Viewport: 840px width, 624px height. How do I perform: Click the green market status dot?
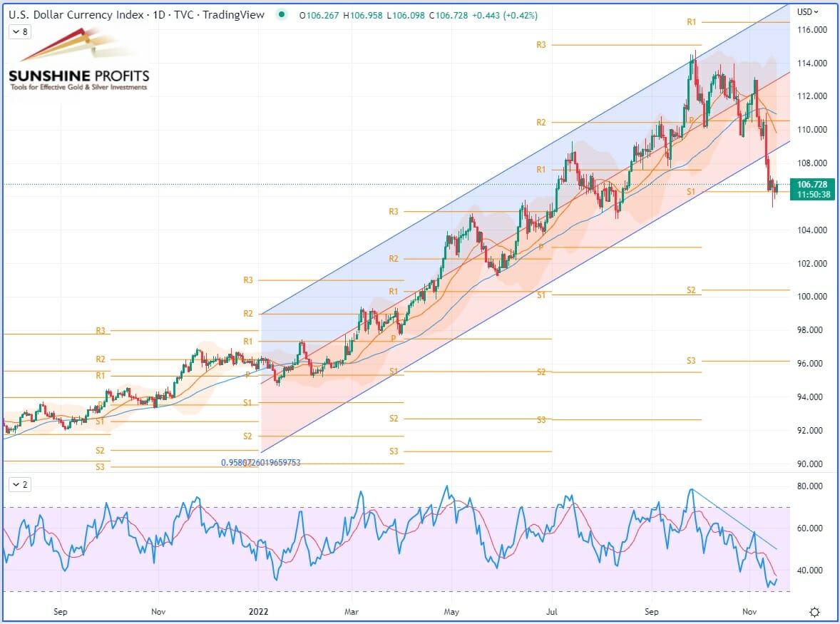coord(284,15)
